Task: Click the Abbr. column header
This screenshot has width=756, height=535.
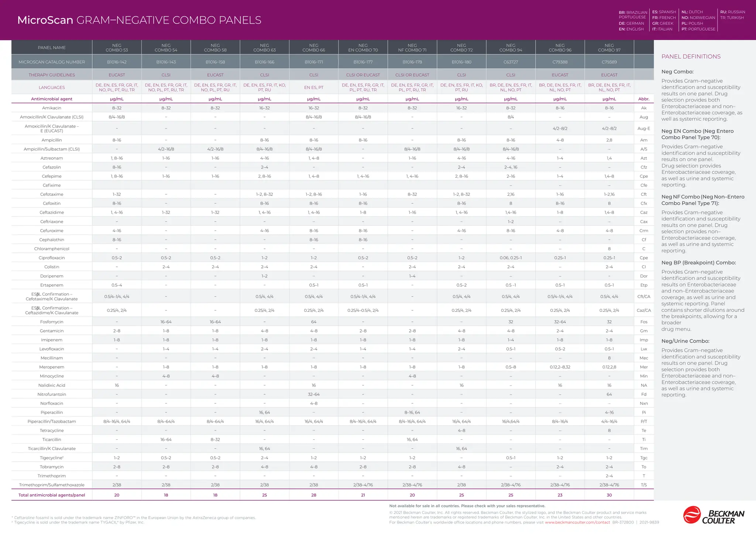Action: point(643,99)
